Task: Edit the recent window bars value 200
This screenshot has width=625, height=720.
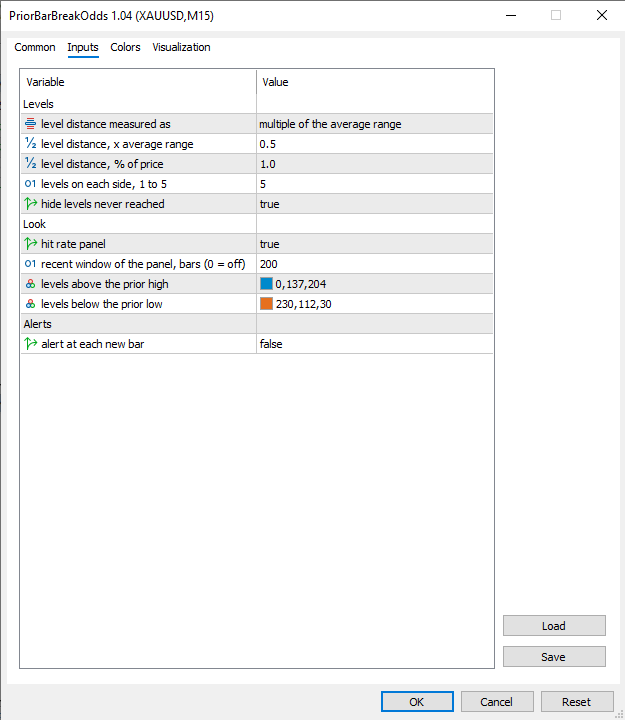Action: [375, 264]
